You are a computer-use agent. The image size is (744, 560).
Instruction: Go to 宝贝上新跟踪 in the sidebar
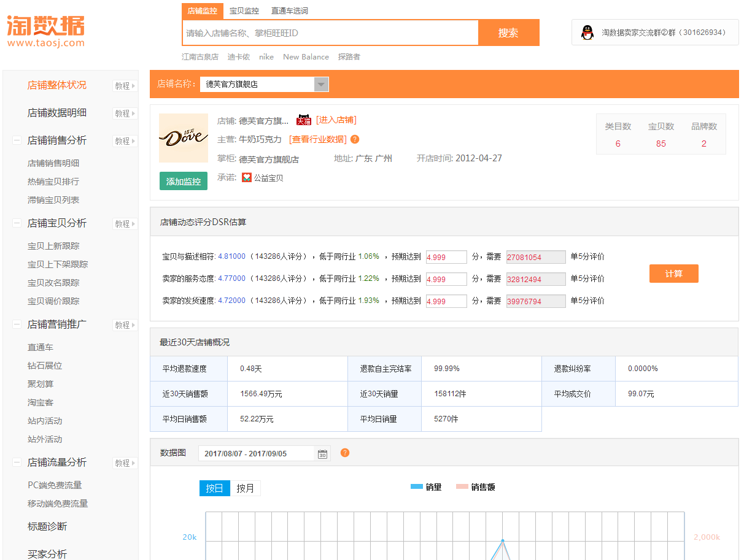(x=53, y=246)
